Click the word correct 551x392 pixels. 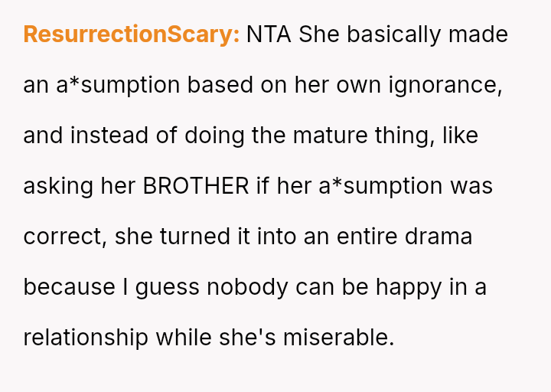coord(64,237)
